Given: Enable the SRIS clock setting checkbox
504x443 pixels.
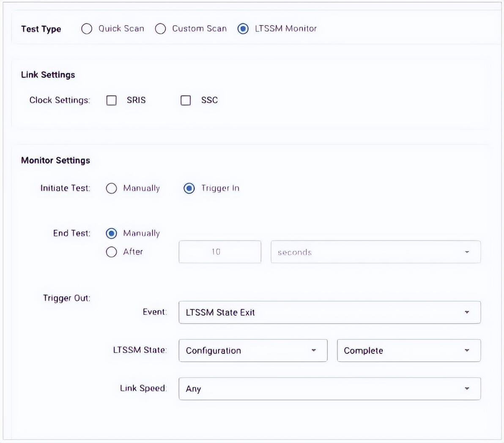Looking at the screenshot, I should (112, 100).
